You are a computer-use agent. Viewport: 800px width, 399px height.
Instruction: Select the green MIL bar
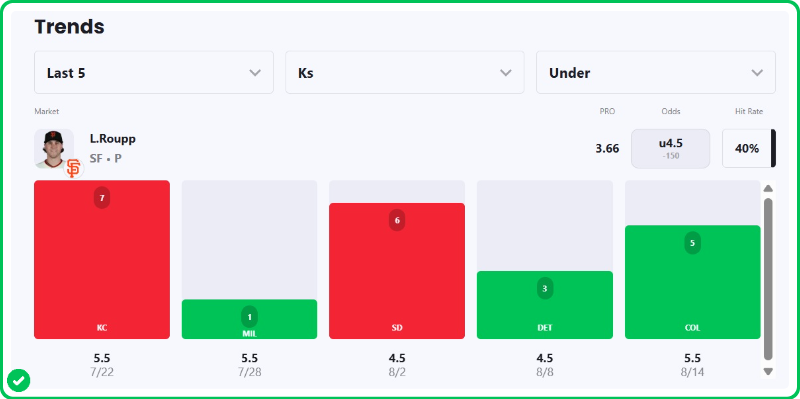[x=249, y=319]
